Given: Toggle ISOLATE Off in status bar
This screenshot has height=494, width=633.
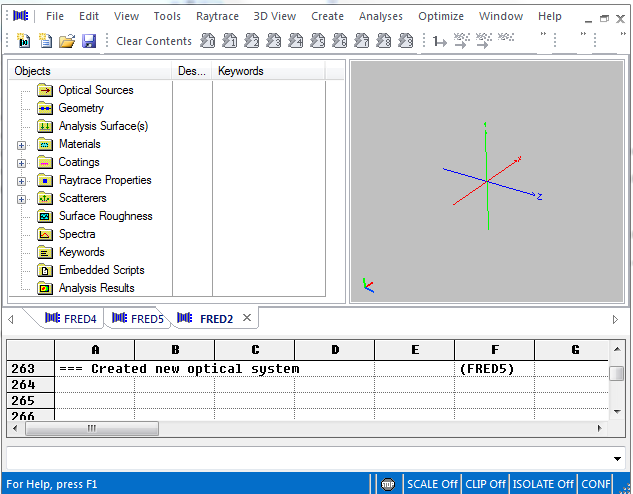Looking at the screenshot, I should point(543,484).
